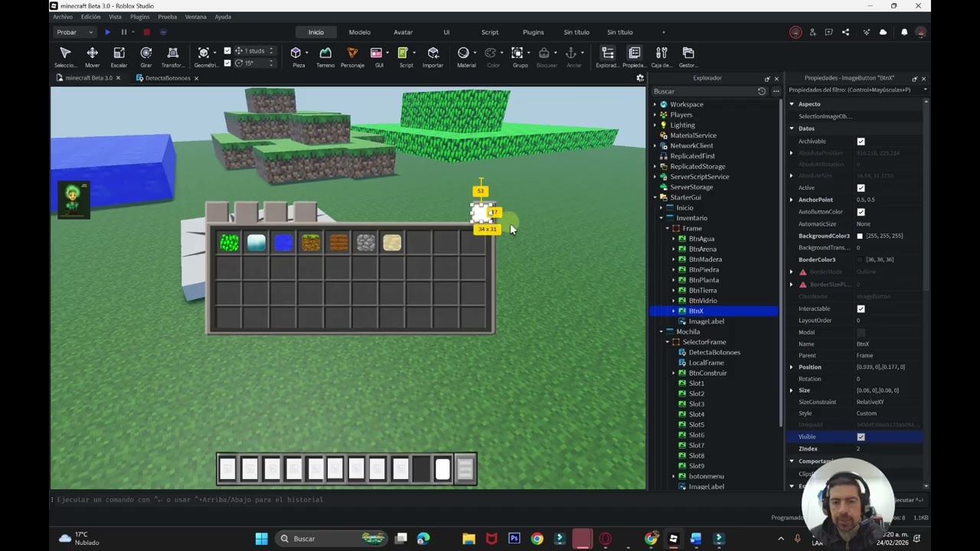
Task: Uncheck the Active property checkbox
Action: tap(861, 188)
